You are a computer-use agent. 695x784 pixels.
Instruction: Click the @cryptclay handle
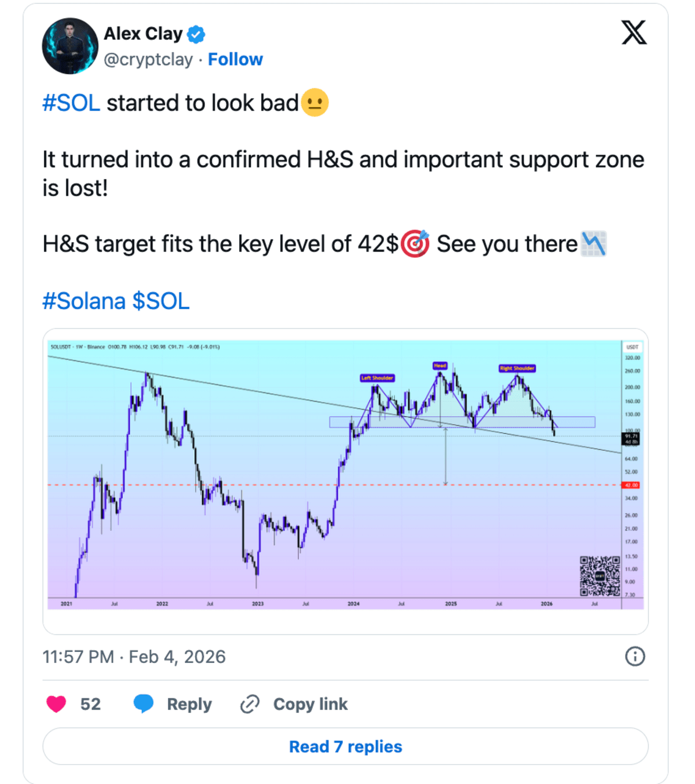point(148,59)
